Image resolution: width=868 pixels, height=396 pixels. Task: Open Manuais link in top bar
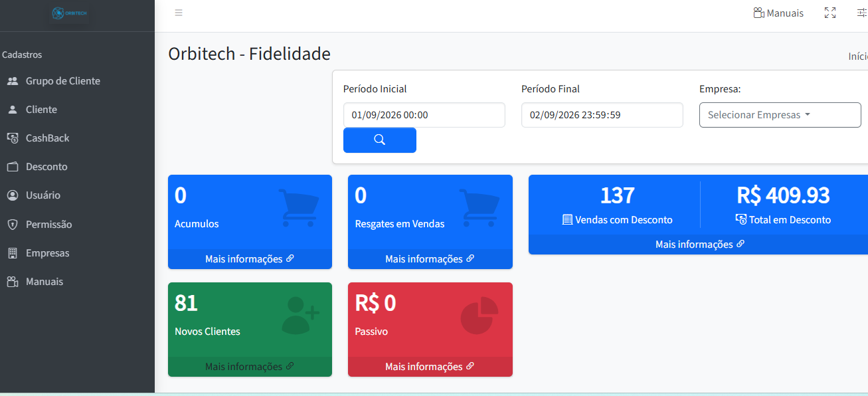click(778, 13)
